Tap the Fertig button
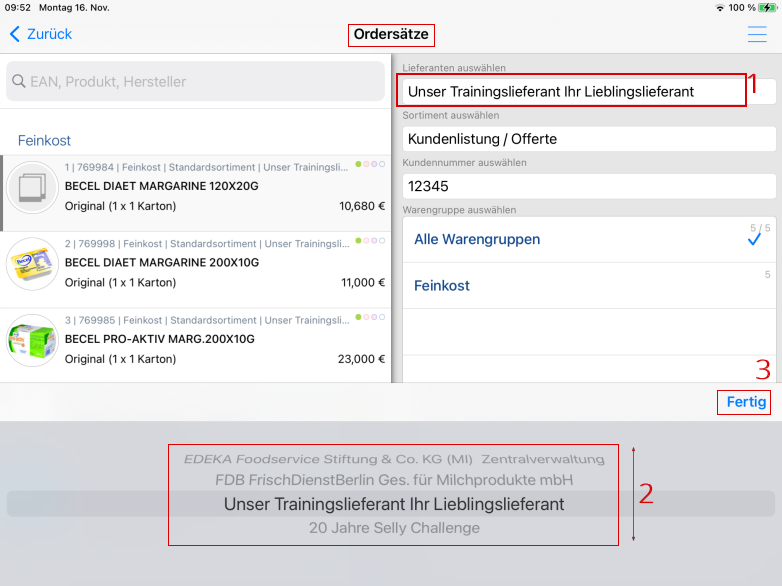 click(746, 402)
